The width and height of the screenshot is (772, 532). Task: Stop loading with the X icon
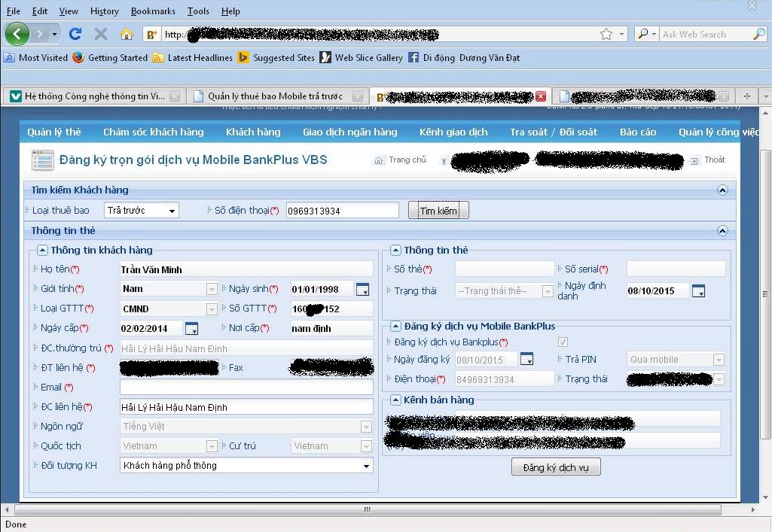[101, 34]
